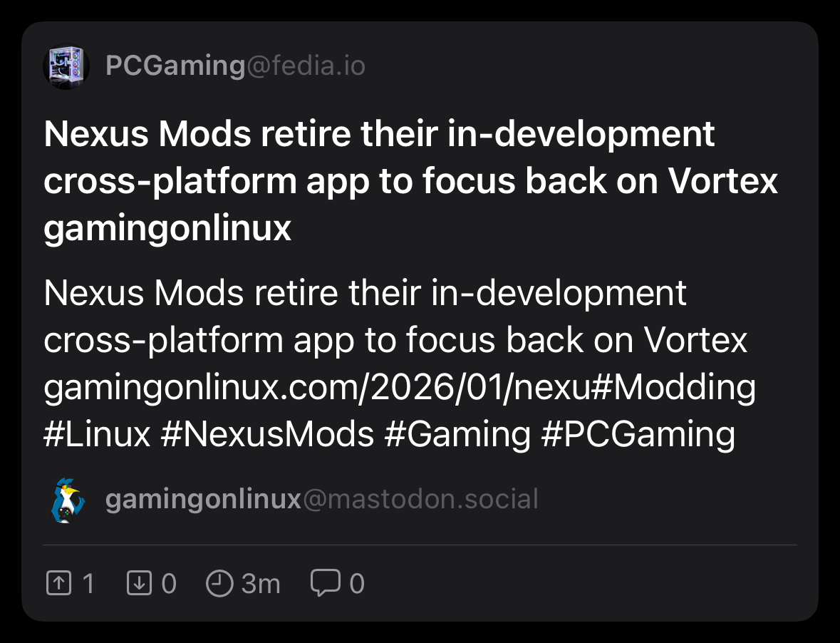Click the clock icon by 3m
Viewport: 840px width, 643px height.
pos(219,584)
